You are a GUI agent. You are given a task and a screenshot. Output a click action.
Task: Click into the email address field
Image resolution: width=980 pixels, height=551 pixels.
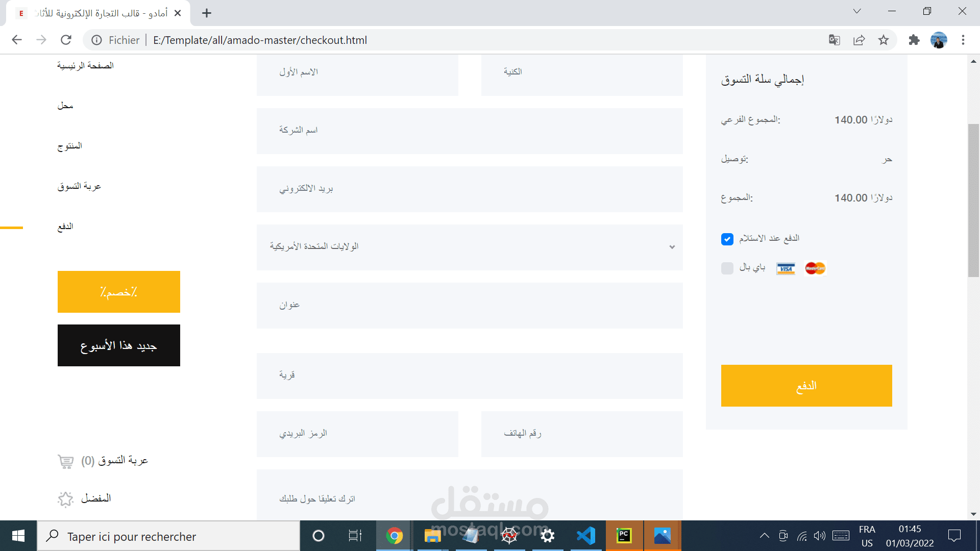(470, 189)
